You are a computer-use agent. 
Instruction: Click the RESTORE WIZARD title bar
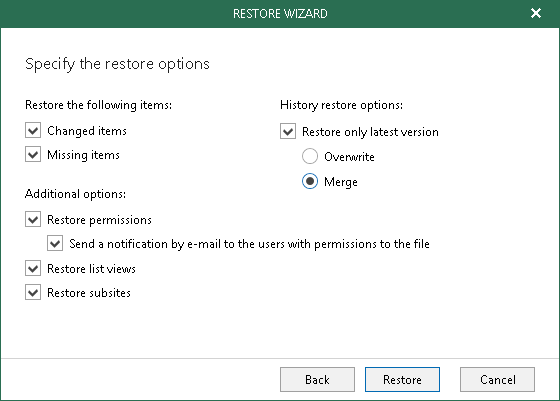click(280, 14)
